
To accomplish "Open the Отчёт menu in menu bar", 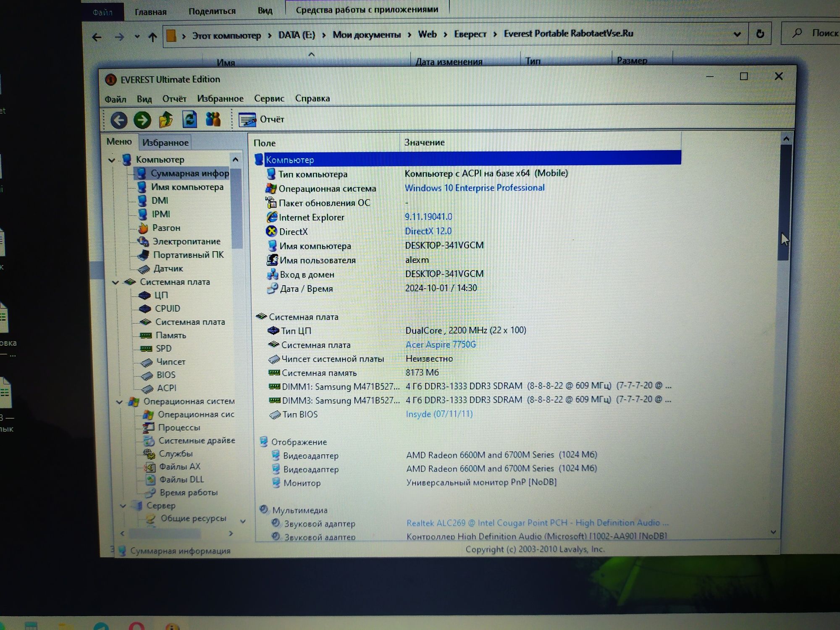I will (x=174, y=99).
